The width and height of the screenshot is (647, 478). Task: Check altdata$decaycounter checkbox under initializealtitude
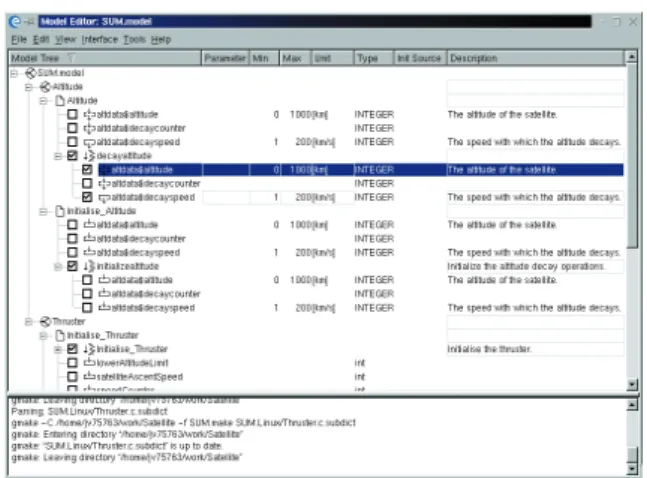[87, 293]
